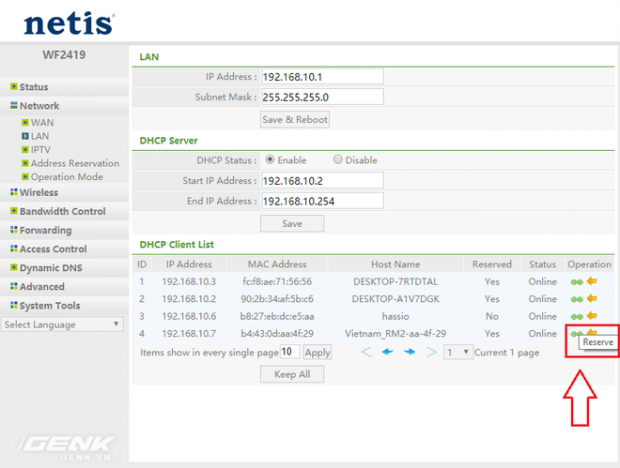Click the Subnet Mask input field

(322, 97)
